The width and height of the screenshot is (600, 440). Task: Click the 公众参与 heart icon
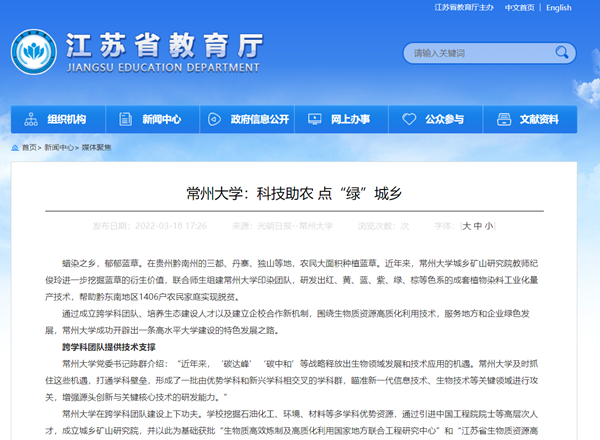coord(409,119)
